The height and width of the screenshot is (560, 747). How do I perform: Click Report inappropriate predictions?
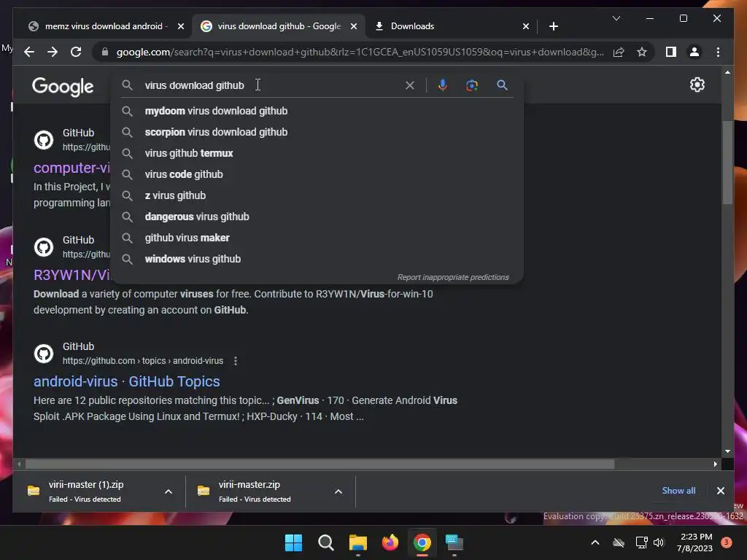point(453,277)
